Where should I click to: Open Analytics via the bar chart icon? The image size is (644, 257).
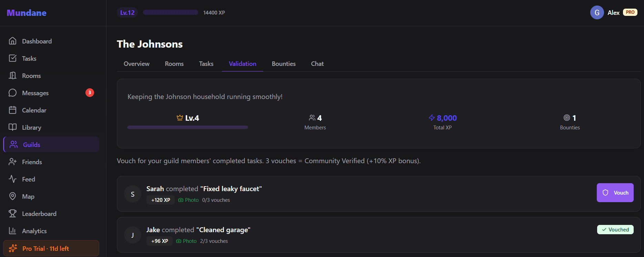(x=13, y=231)
